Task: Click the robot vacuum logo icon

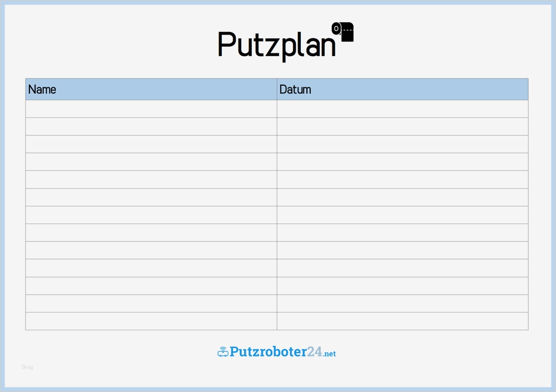Action: [x=222, y=352]
